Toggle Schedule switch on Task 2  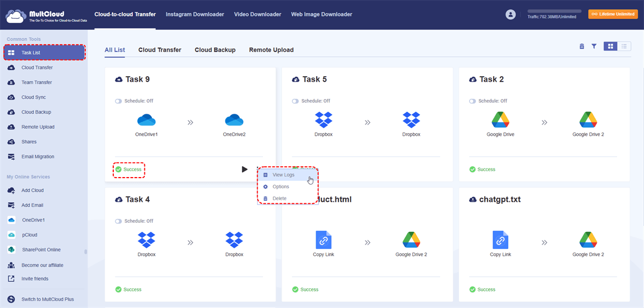pyautogui.click(x=473, y=101)
